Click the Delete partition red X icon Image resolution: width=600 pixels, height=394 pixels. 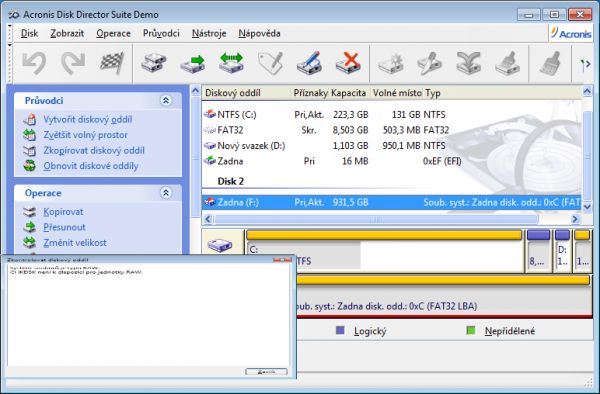348,63
